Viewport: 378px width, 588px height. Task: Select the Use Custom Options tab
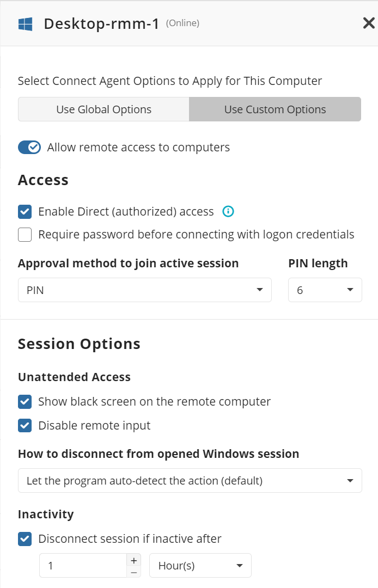pos(275,109)
